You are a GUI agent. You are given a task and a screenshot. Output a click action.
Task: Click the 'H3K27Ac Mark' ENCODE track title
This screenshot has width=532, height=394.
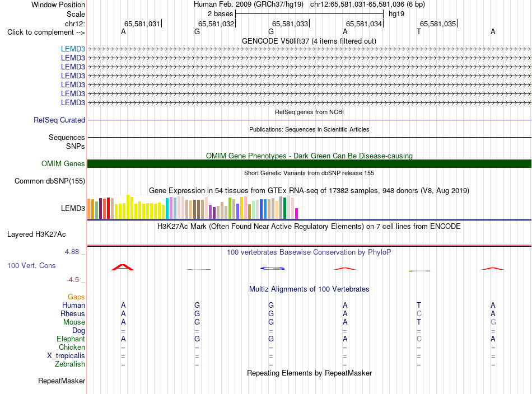coord(309,226)
